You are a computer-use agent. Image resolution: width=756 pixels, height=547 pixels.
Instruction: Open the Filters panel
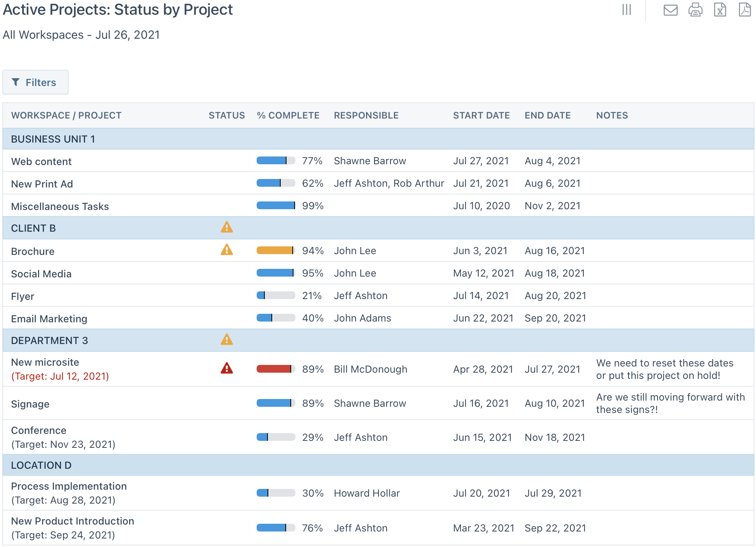point(35,82)
